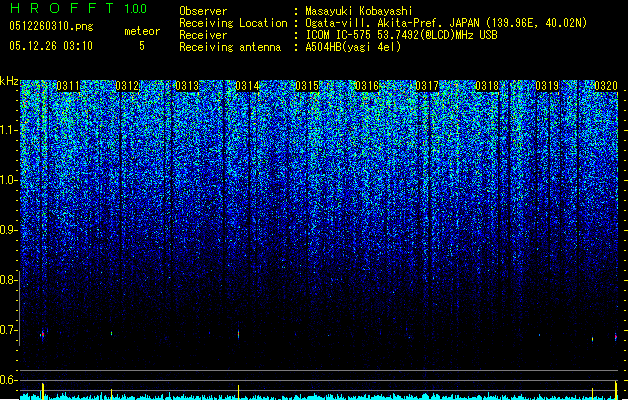629x400 pixels.
Task: Select the filename 0512260310.png
Action: [51, 26]
